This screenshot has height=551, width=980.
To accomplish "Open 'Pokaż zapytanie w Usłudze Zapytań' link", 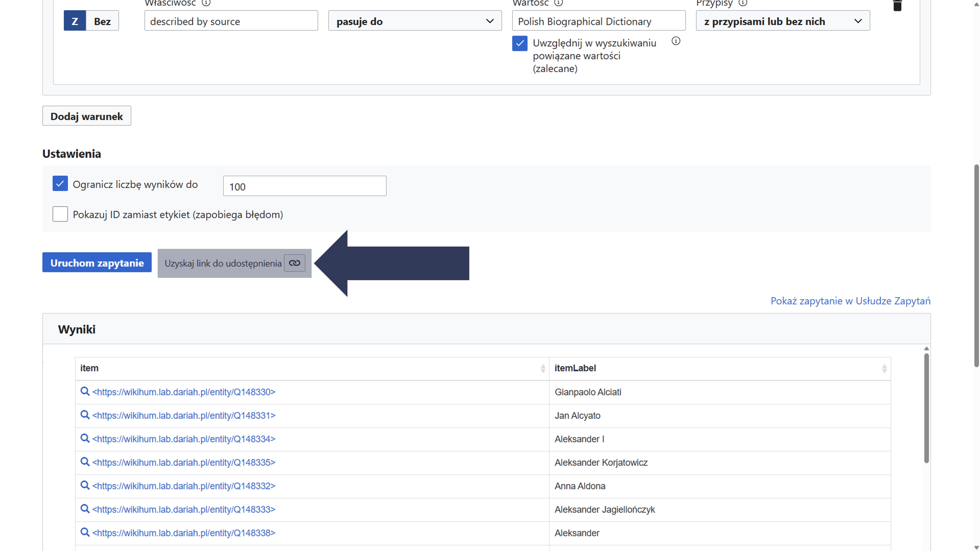I will (850, 301).
